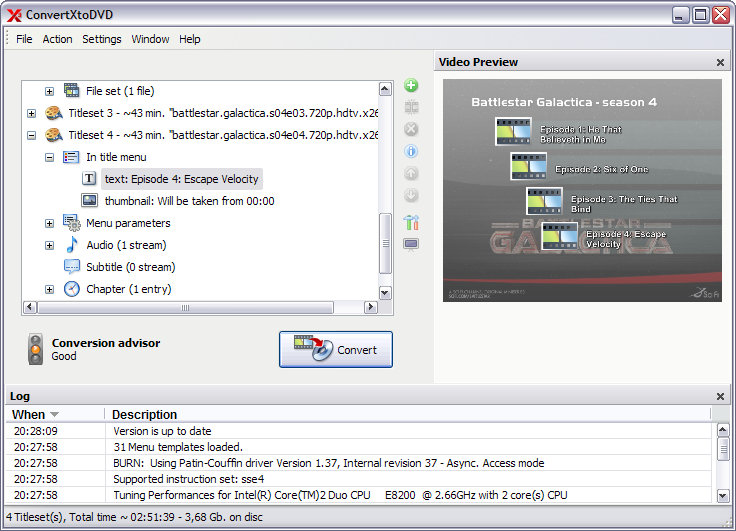Expand the Chapter (1 entry) node
This screenshot has width=736, height=531.
coord(49,289)
